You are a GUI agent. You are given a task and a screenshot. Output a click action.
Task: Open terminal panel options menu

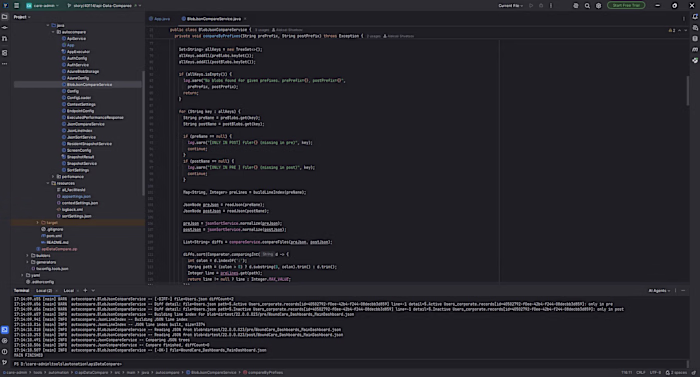[x=675, y=290]
